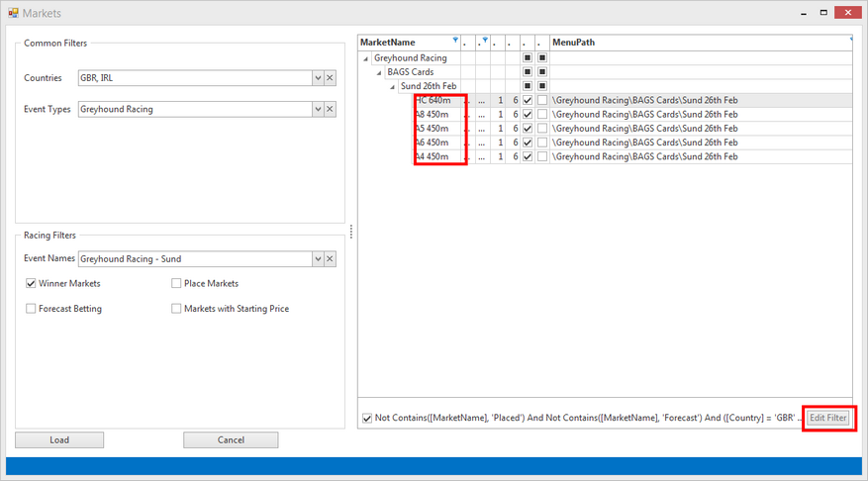Enable the Forecast Betting checkbox

coord(31,309)
